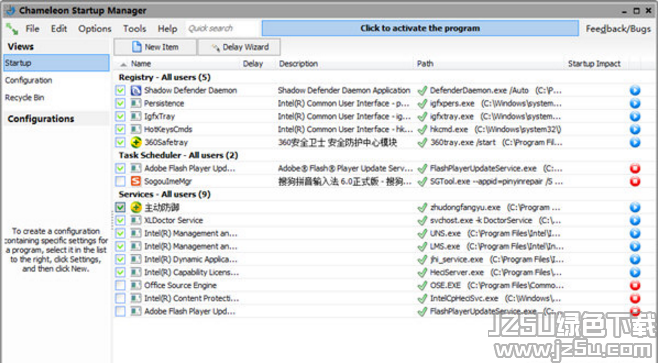Uncheck the HotKeysCmds startup checkbox
658x363 pixels.
point(120,129)
